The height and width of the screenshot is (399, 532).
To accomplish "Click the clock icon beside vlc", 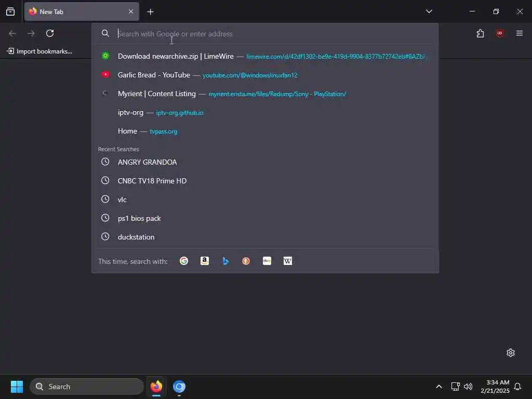I will pos(105,199).
